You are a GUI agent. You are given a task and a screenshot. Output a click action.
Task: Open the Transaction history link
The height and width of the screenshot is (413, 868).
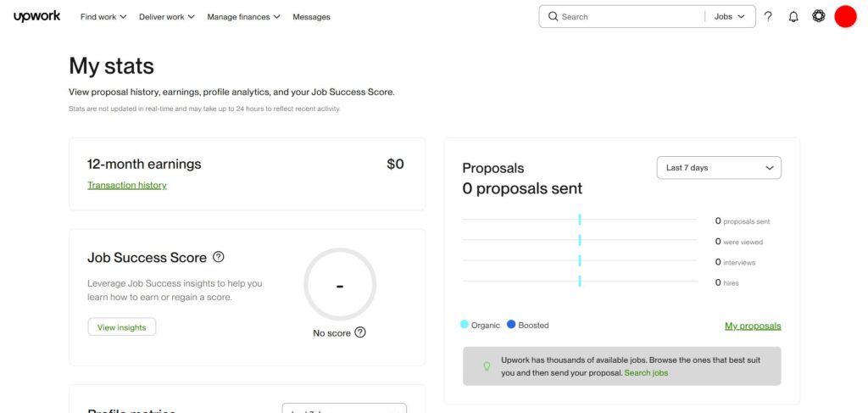point(127,185)
